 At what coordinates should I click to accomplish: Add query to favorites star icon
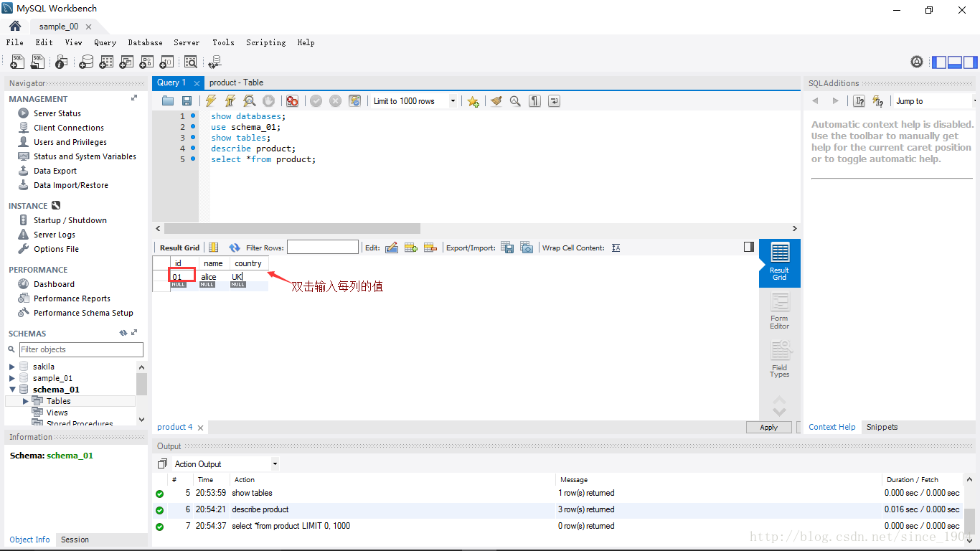(x=473, y=101)
